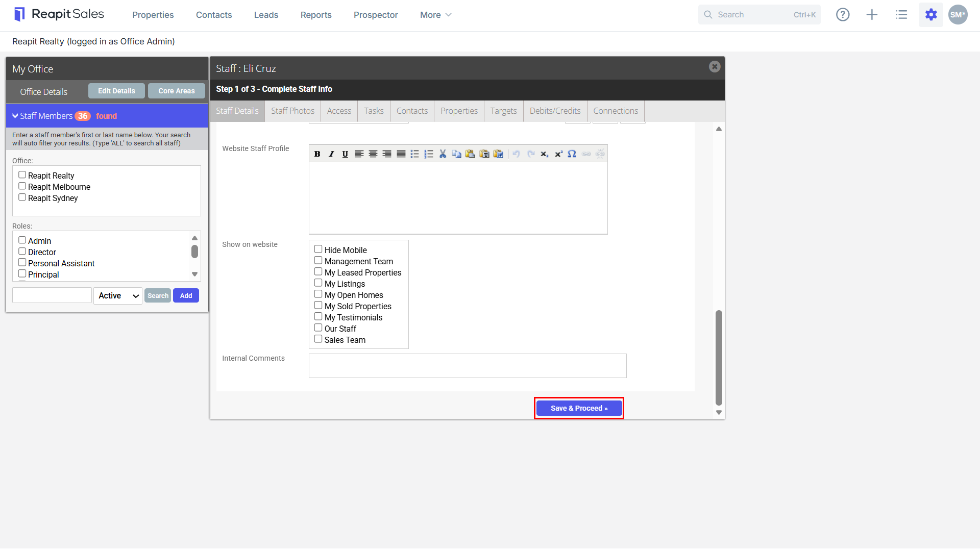Apply superscript formatting
This screenshot has height=551, width=980.
(558, 154)
